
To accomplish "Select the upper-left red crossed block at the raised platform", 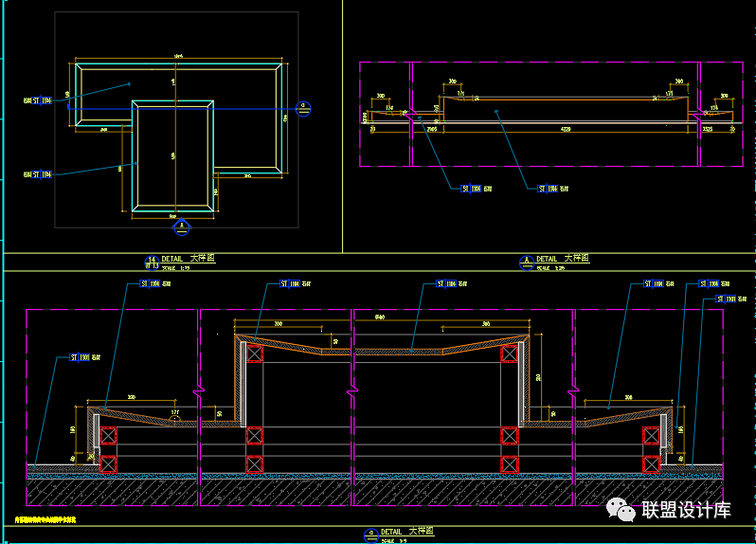I will coord(255,354).
